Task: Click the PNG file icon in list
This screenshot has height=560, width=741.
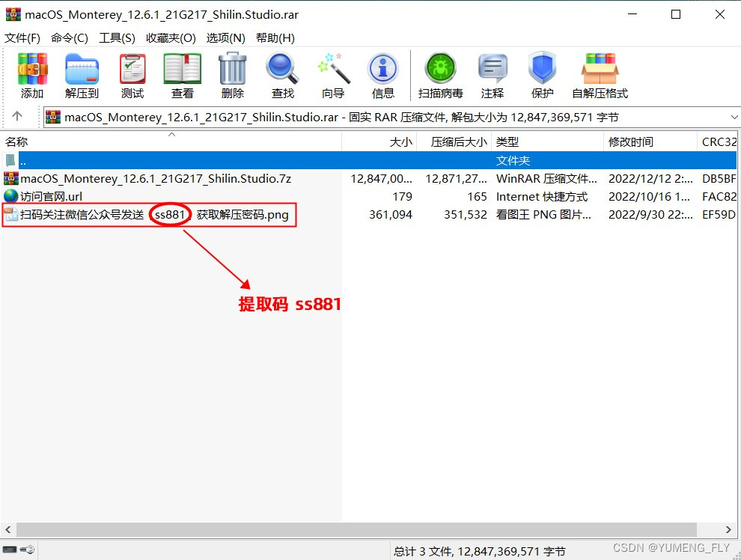Action: (11, 215)
